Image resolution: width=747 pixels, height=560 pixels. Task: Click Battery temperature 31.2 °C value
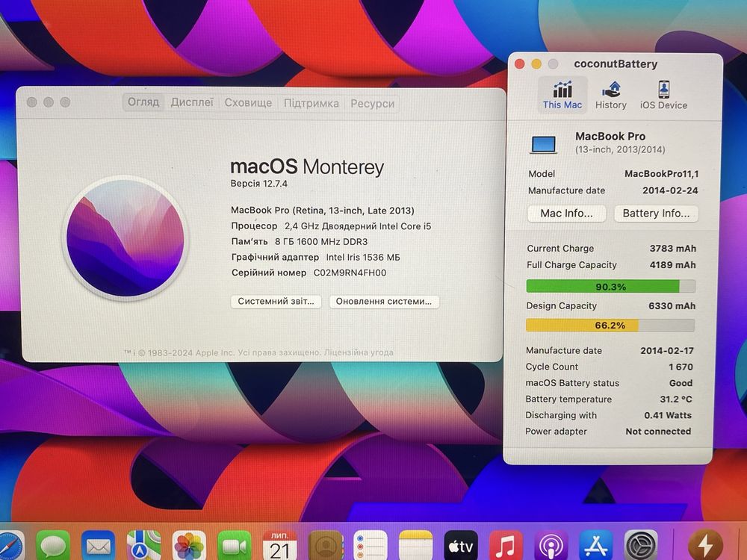pyautogui.click(x=676, y=399)
